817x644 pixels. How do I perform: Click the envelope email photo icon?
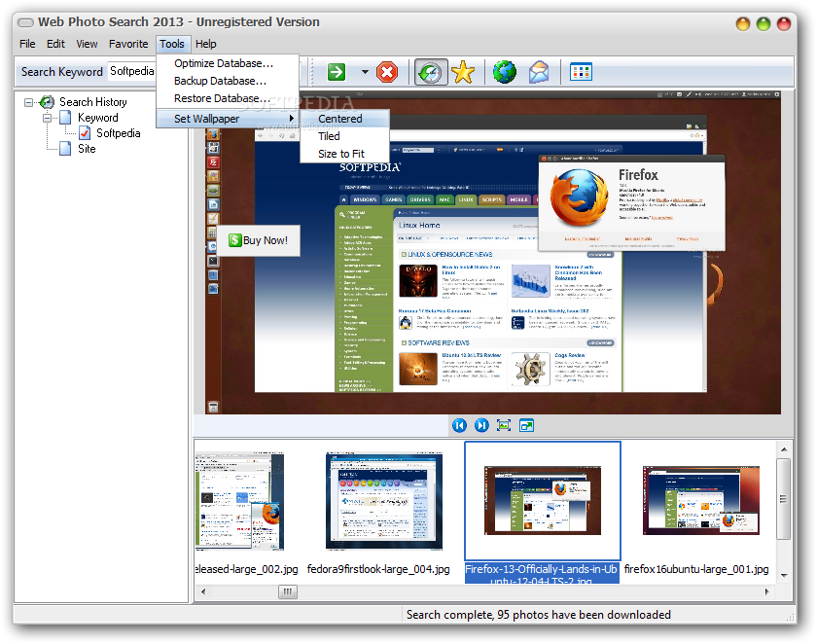coord(539,72)
